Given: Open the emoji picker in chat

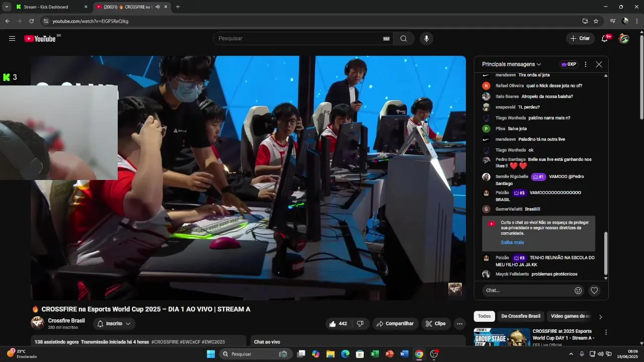Looking at the screenshot, I should pyautogui.click(x=578, y=290).
